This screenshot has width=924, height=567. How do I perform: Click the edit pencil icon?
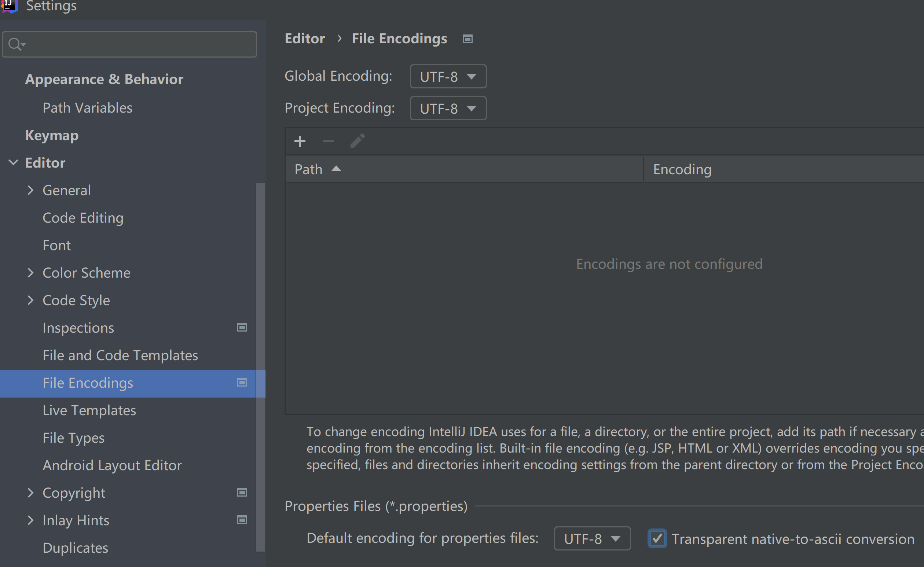coord(357,141)
